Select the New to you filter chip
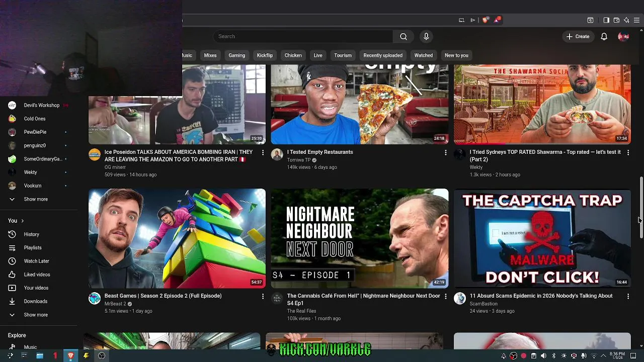The height and width of the screenshot is (362, 644). [456, 55]
